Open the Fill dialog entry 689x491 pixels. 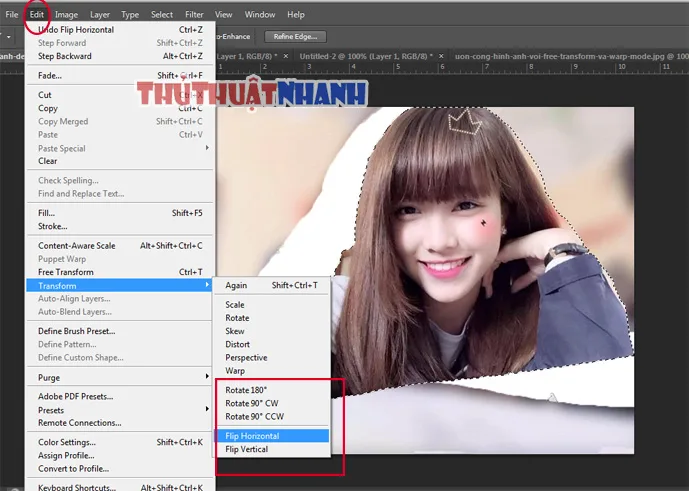pos(120,213)
